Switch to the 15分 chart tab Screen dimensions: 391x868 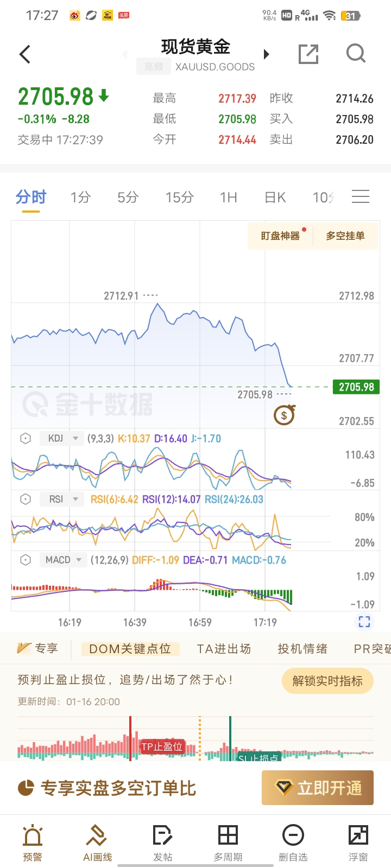(x=179, y=197)
